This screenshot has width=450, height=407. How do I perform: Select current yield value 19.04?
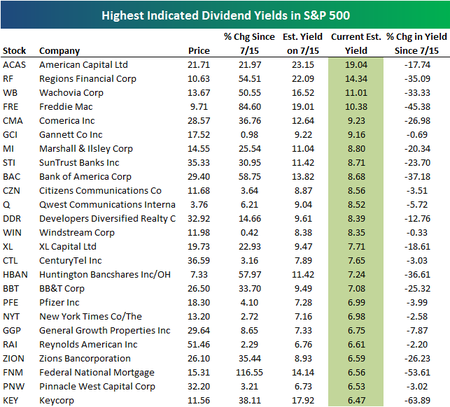coord(356,65)
